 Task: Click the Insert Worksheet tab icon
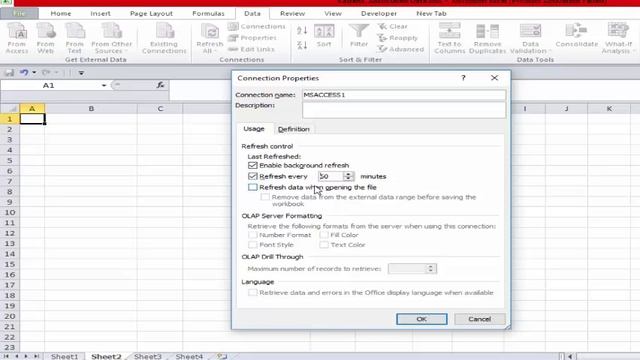(222, 356)
